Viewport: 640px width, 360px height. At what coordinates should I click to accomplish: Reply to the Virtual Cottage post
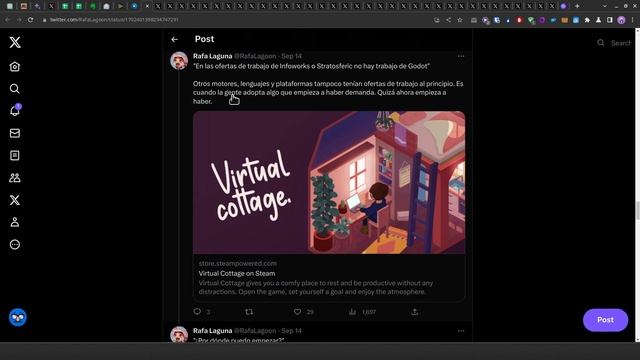[x=197, y=311]
